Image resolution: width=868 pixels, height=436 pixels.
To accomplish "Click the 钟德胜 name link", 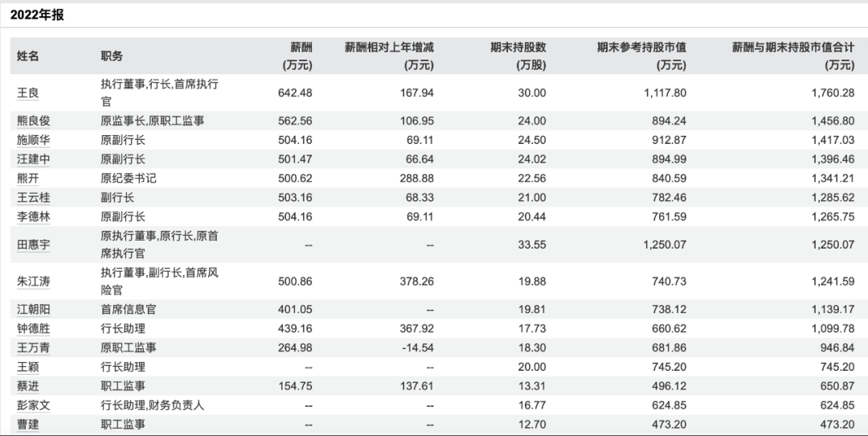I will [x=34, y=329].
